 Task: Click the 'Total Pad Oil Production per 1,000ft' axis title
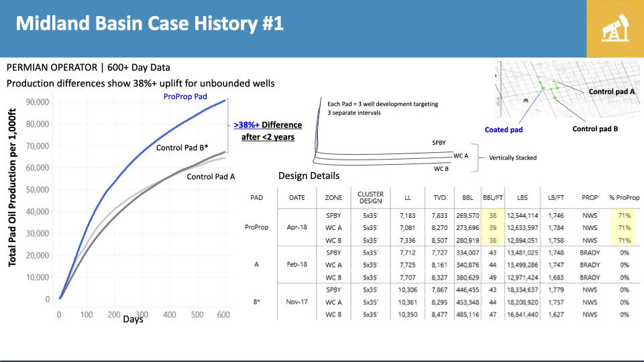pyautogui.click(x=12, y=188)
